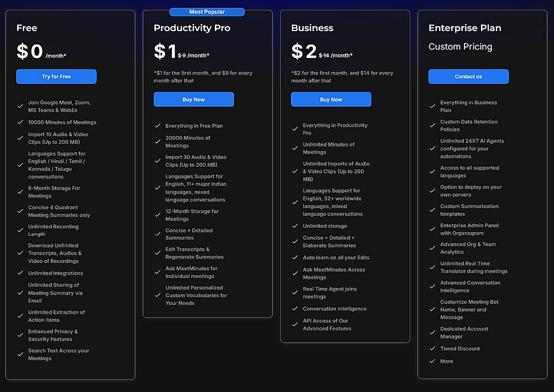Select the Free plan title
Screen dimensions: 554x392
(x=26, y=28)
